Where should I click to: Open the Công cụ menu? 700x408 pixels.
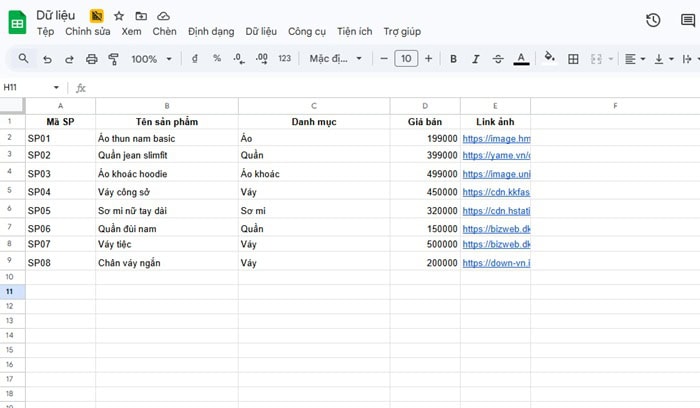tap(307, 31)
